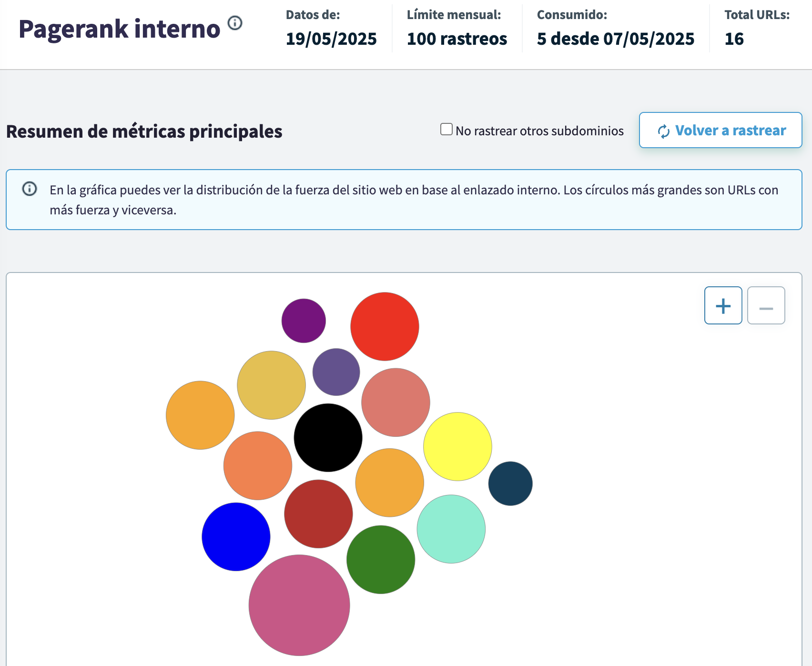Screen dimensions: 812x666
Task: Click the info icon beside Pagerank interno
Action: tap(234, 23)
